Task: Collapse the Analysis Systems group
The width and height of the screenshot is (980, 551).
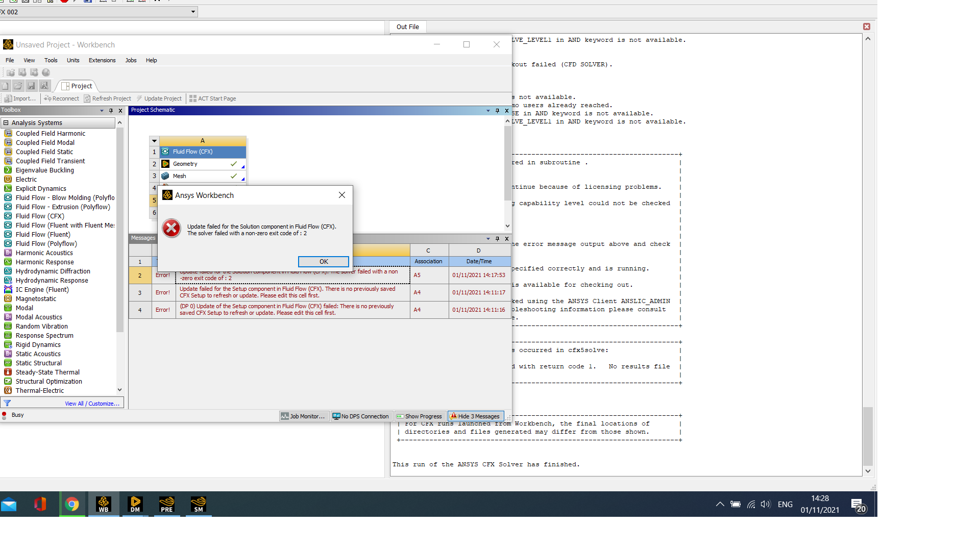Action: point(6,123)
